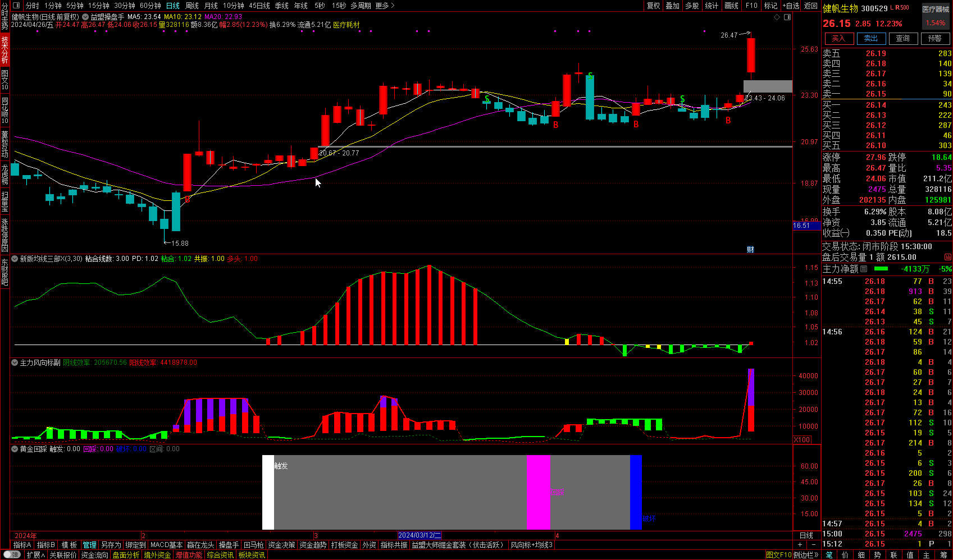
Task: Click the +自选 add-to-watchlist button
Action: click(x=791, y=6)
